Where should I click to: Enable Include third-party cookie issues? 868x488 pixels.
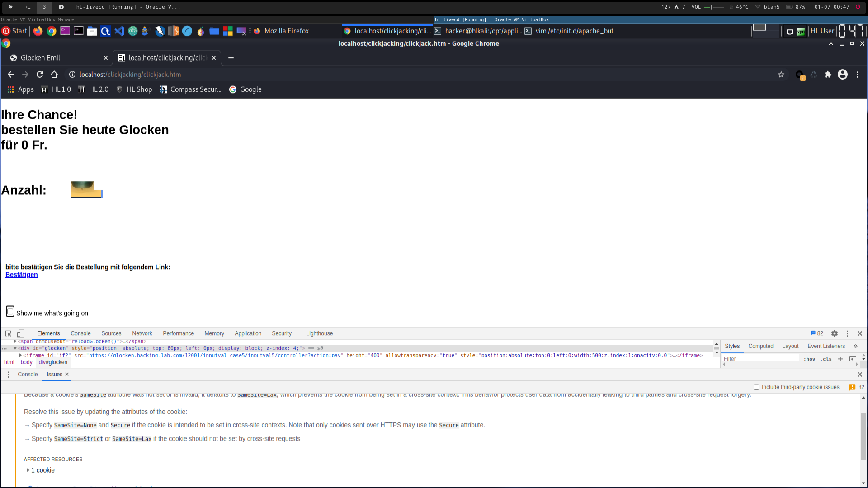pyautogui.click(x=756, y=387)
